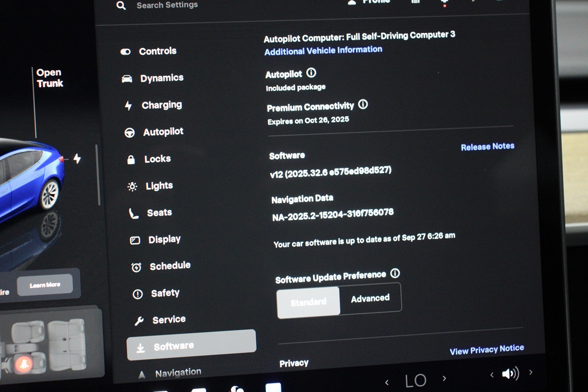Select the highlighted Software label in the sidebar
The width and height of the screenshot is (588, 392).
pyautogui.click(x=174, y=346)
